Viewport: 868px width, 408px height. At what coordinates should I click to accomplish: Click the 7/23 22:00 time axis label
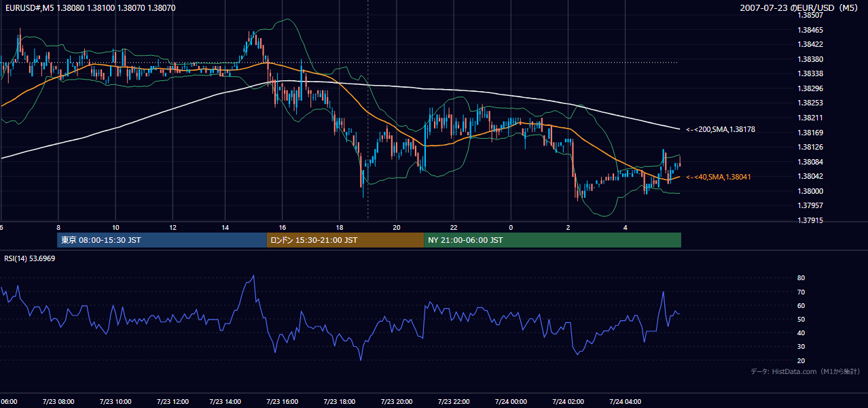pyautogui.click(x=454, y=402)
